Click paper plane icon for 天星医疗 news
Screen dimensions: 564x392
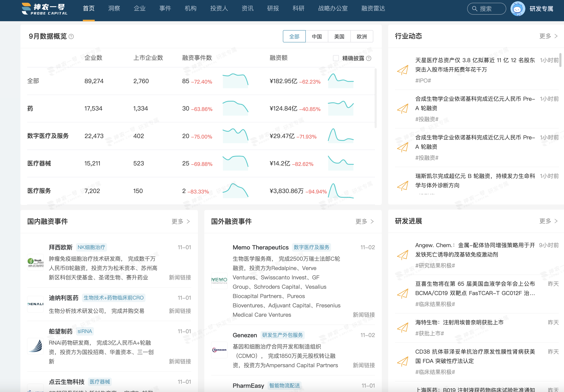point(403,70)
